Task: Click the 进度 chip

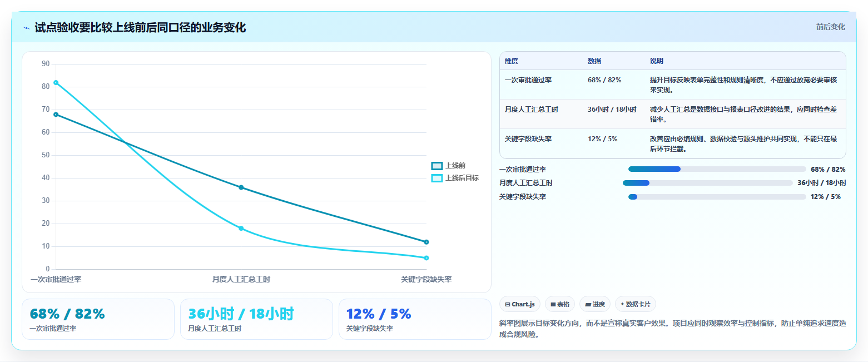Action: [x=595, y=304]
